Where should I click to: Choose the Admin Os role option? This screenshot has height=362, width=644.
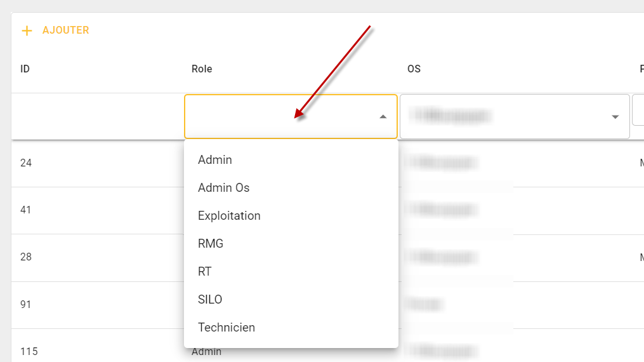[x=224, y=188]
